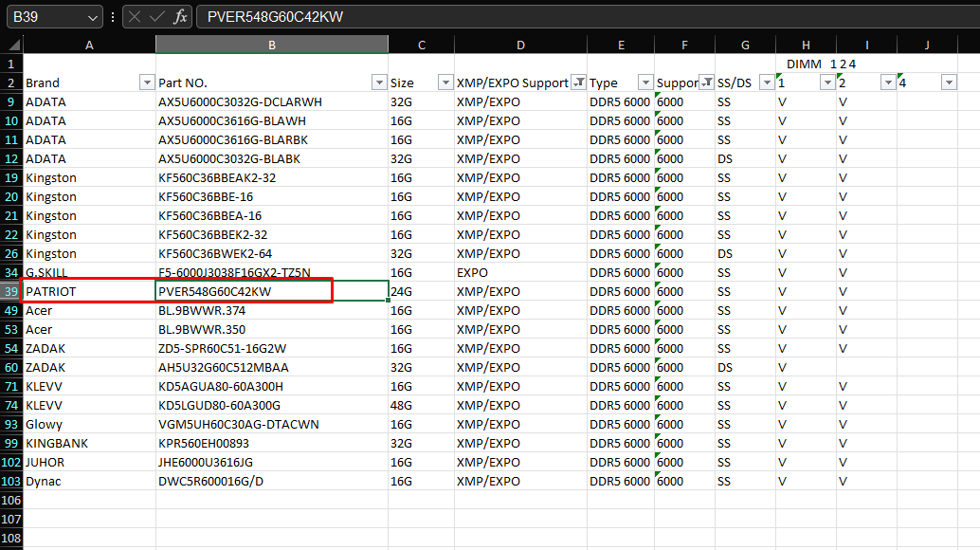Click cell with BL.9BWWR.374
980x550 pixels.
point(272,311)
